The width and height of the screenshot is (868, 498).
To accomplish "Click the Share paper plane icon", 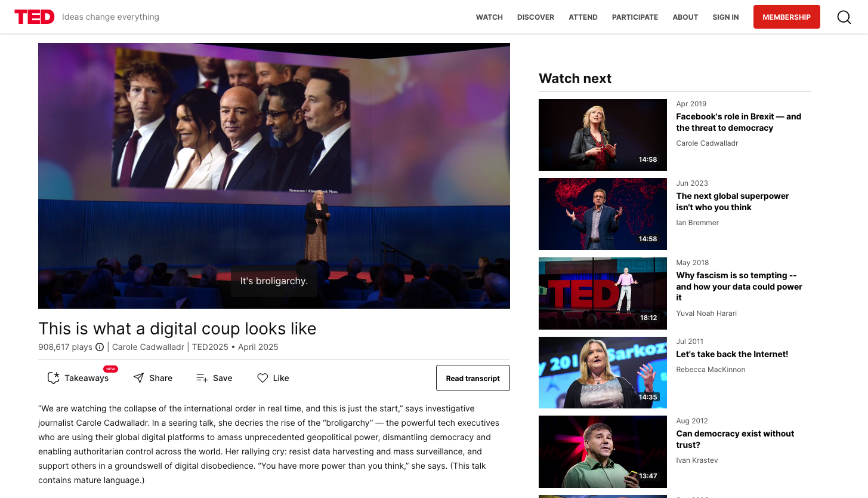I will coord(138,378).
